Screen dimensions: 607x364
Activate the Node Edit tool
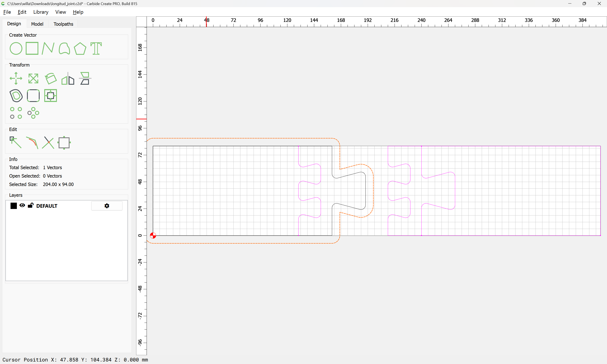[15, 143]
